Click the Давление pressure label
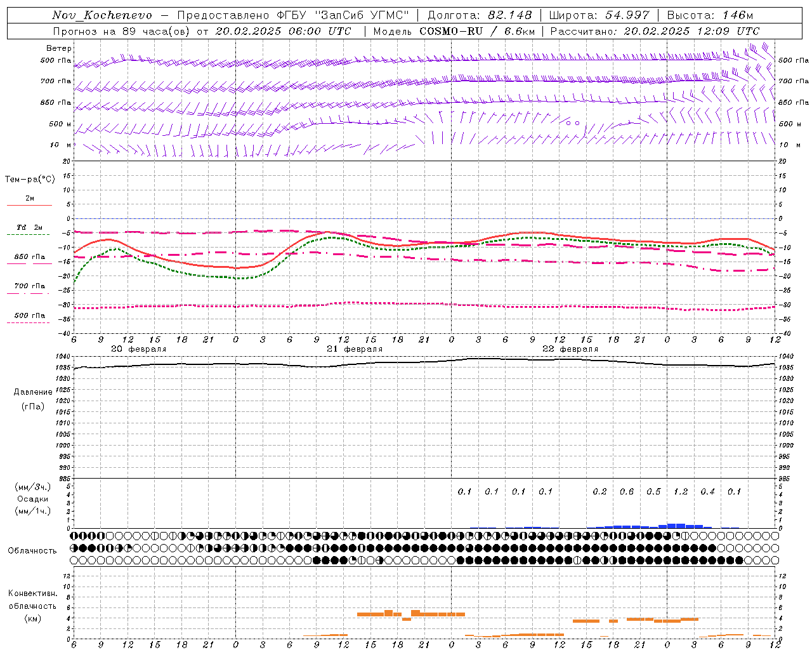The height and width of the screenshot is (650, 812). (x=33, y=392)
